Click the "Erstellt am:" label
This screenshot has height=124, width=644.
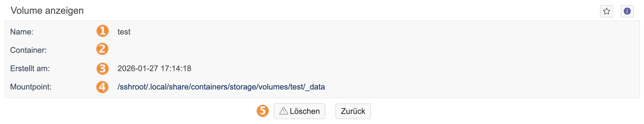[x=30, y=68]
